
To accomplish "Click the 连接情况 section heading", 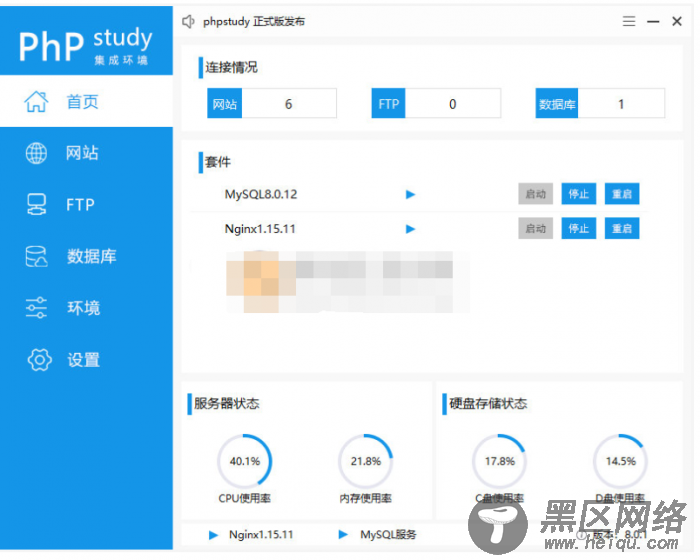I will coord(231,67).
